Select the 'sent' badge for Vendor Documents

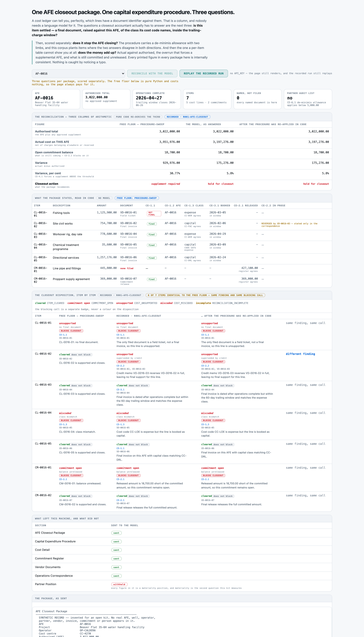coord(116,567)
